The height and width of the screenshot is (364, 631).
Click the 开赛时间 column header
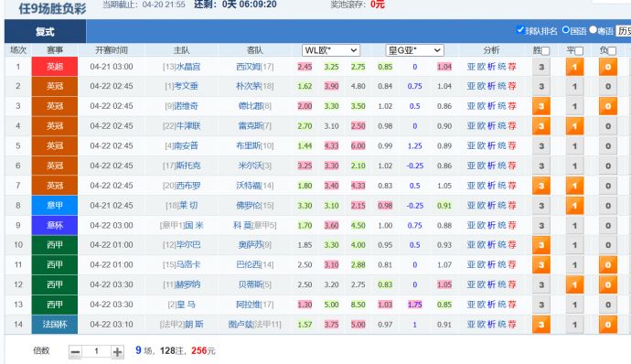112,50
